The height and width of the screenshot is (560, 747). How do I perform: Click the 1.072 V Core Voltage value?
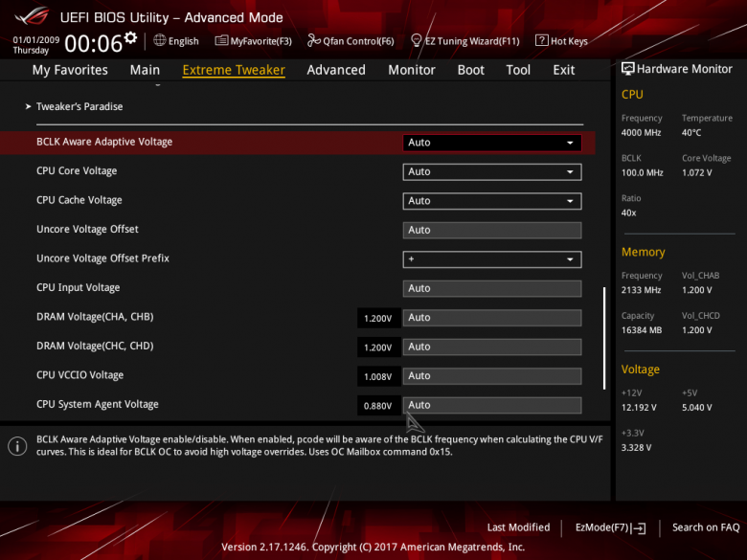697,173
